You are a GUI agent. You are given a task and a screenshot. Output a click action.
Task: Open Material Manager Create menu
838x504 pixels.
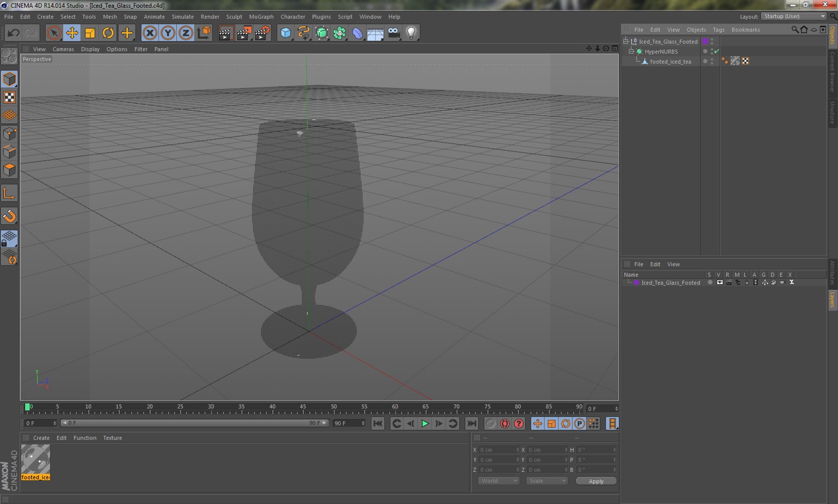coord(41,438)
